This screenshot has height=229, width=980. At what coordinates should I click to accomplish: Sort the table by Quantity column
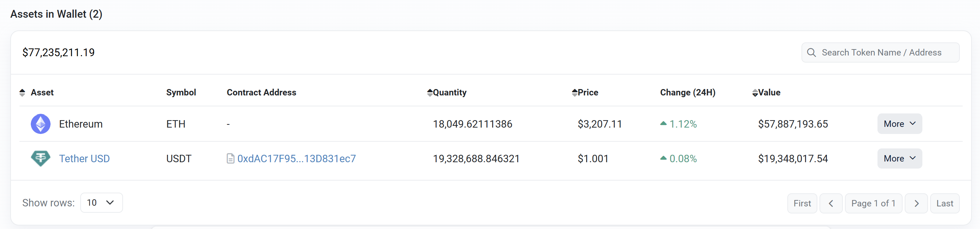429,92
